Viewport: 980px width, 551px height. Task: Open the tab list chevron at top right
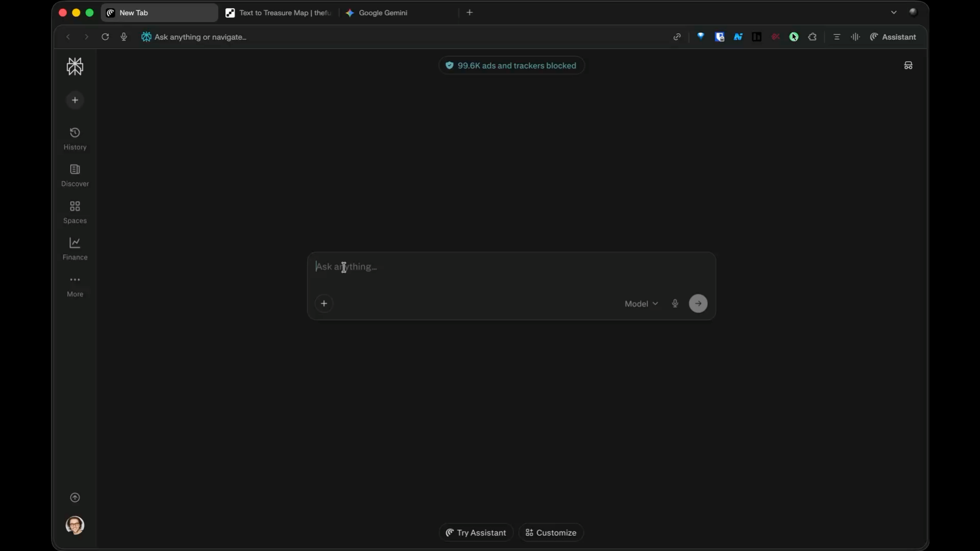click(x=894, y=12)
